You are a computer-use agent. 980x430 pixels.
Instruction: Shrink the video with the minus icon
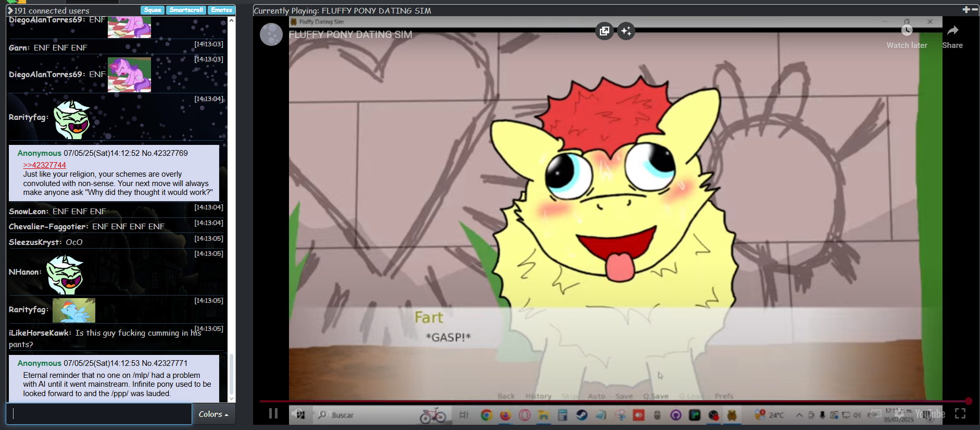(x=975, y=10)
